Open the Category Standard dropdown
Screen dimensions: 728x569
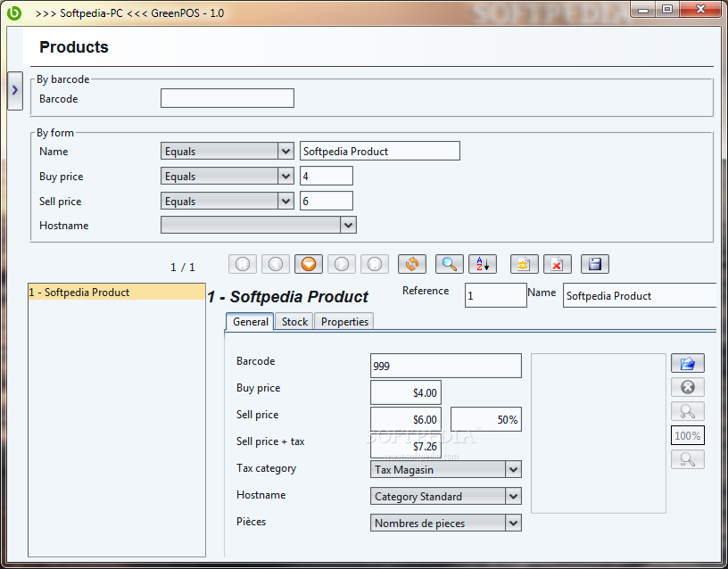click(446, 496)
